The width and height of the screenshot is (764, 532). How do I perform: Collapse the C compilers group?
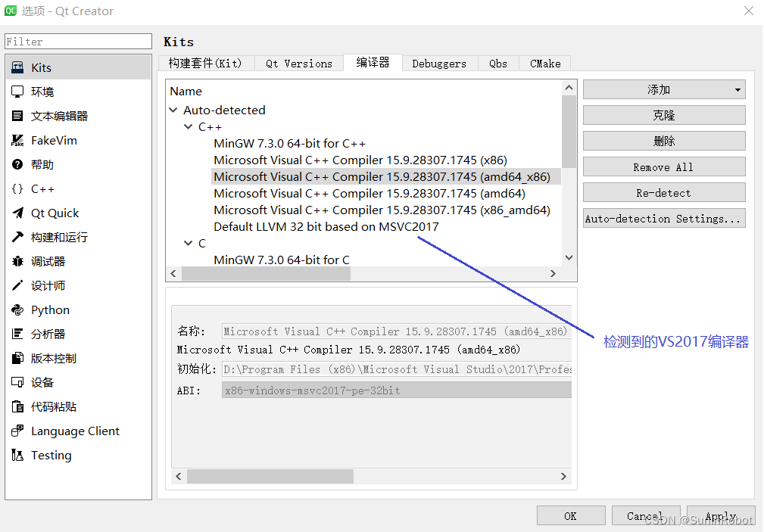point(188,243)
